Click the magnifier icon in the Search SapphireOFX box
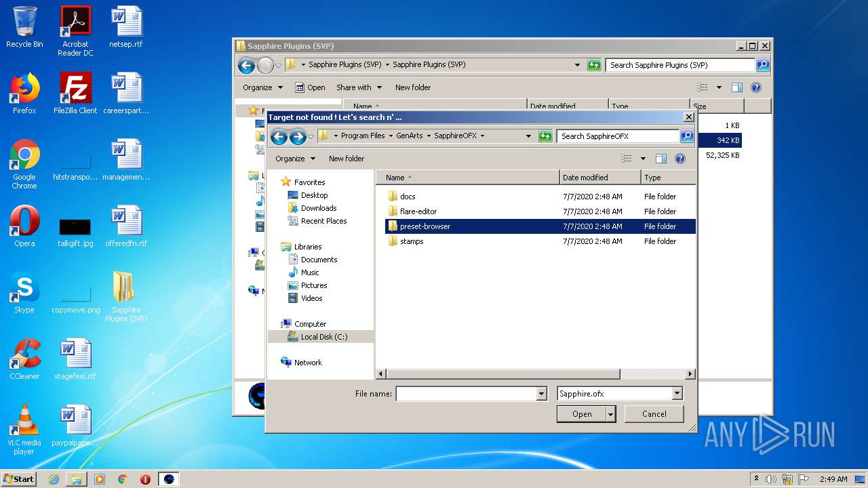Image resolution: width=868 pixels, height=488 pixels. pyautogui.click(x=686, y=136)
